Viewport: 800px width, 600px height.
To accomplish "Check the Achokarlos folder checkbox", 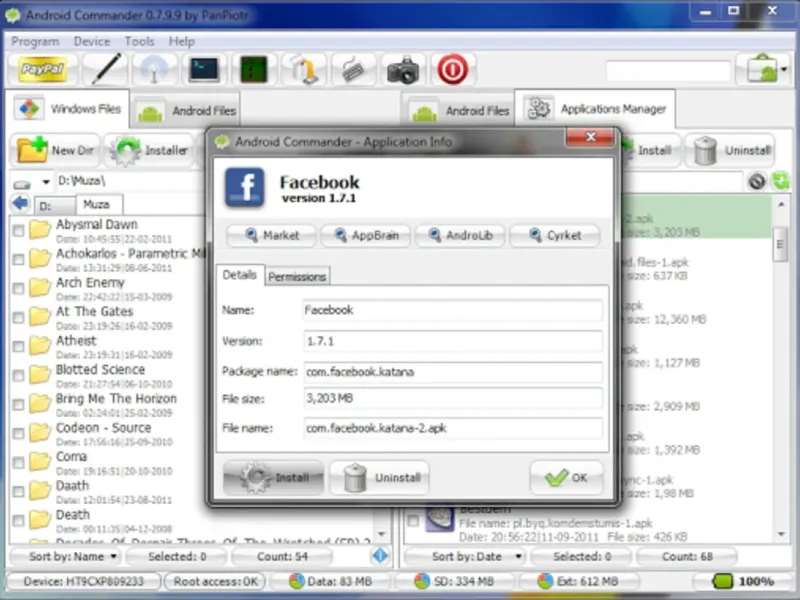I will [x=18, y=260].
